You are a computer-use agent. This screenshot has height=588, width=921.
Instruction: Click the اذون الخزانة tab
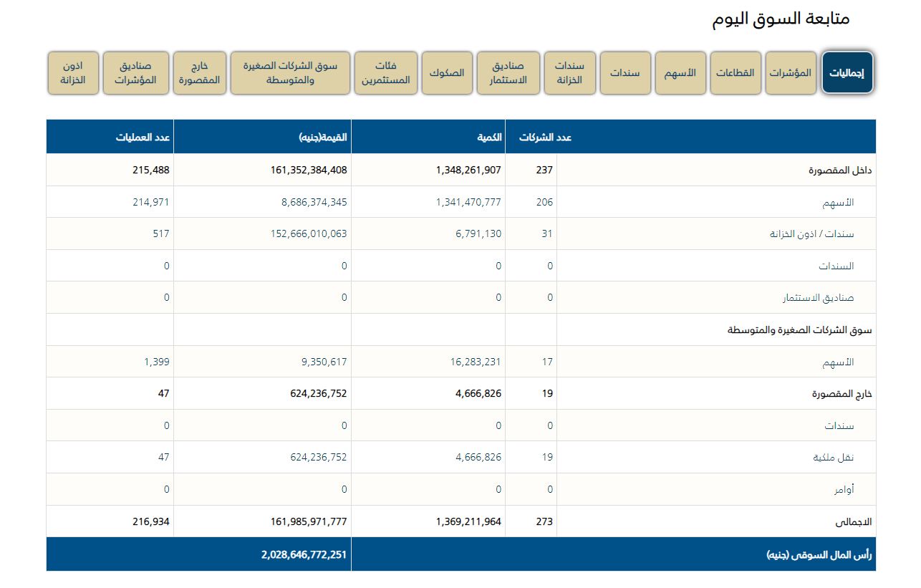(72, 73)
